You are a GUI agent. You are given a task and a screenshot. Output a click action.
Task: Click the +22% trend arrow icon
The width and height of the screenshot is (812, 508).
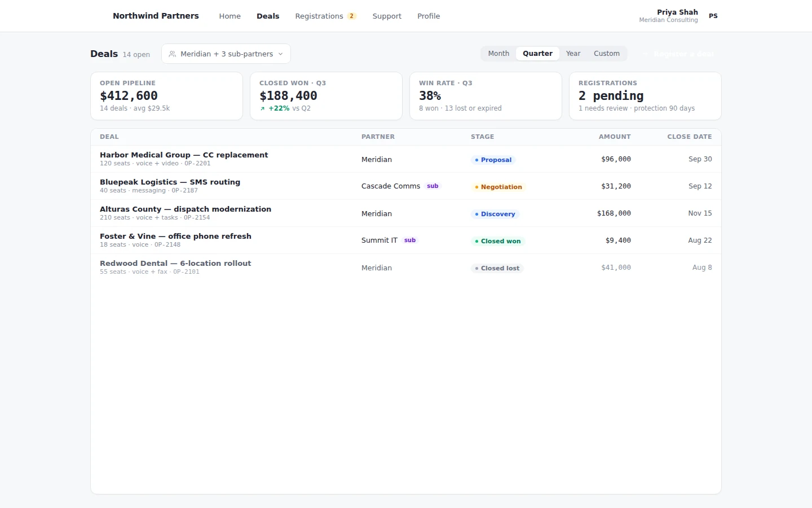point(262,108)
